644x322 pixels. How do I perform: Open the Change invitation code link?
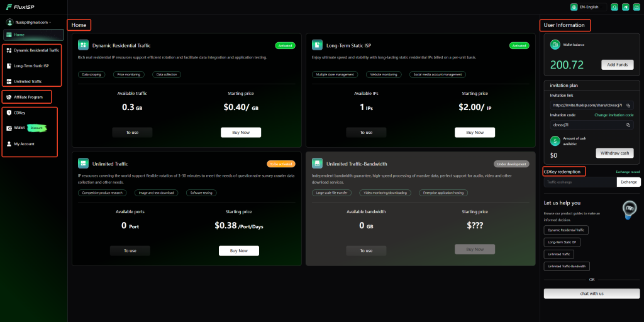pos(614,115)
